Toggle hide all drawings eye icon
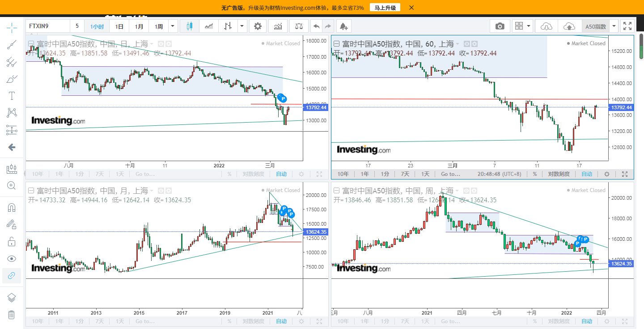Screen dimensions: 644x329 click(12, 259)
